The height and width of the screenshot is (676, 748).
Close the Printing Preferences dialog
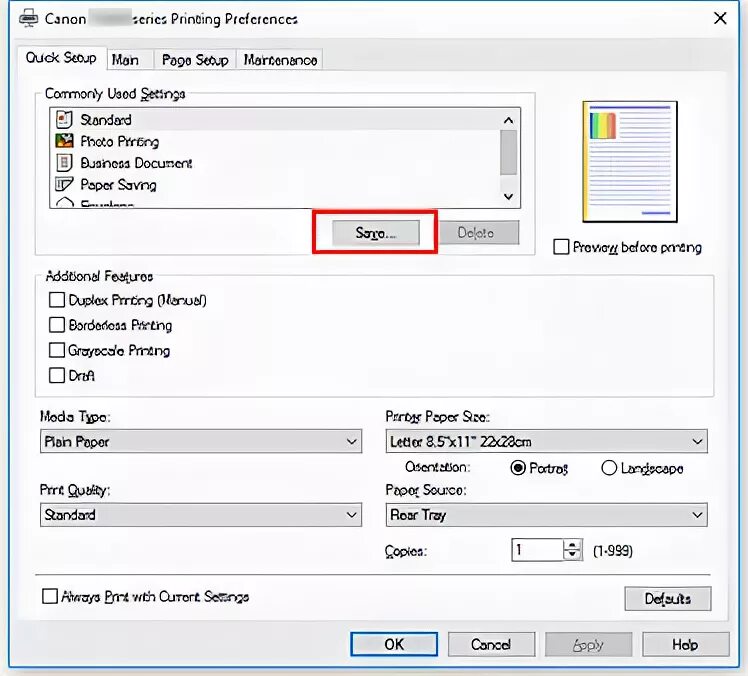720,19
